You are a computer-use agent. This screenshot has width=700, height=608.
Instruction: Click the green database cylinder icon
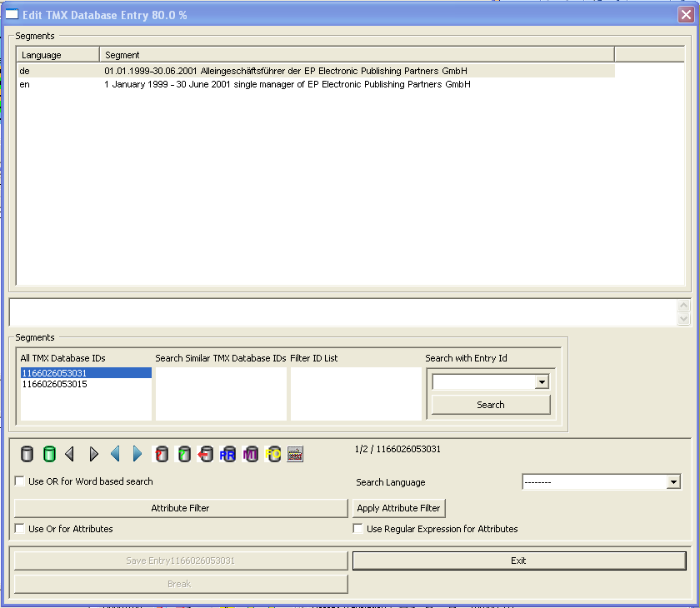pos(49,454)
